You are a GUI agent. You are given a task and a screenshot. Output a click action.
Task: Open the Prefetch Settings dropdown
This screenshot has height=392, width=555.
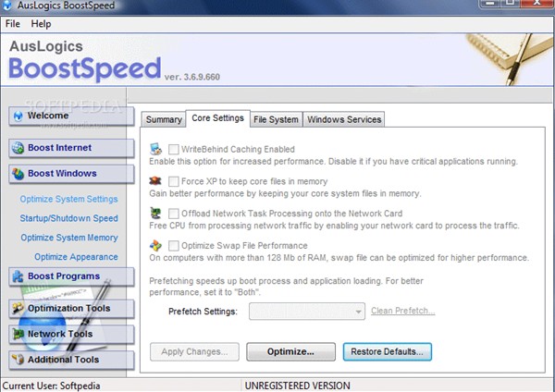pos(307,312)
